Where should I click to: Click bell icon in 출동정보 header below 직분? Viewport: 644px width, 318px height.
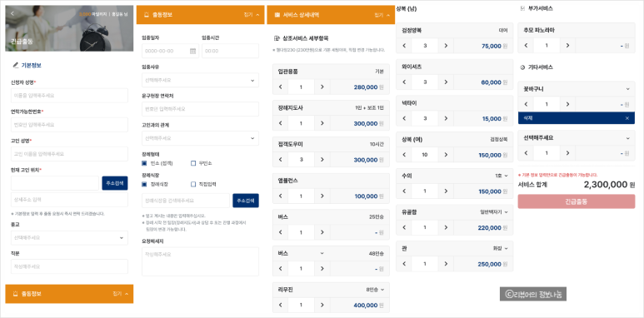click(x=15, y=294)
